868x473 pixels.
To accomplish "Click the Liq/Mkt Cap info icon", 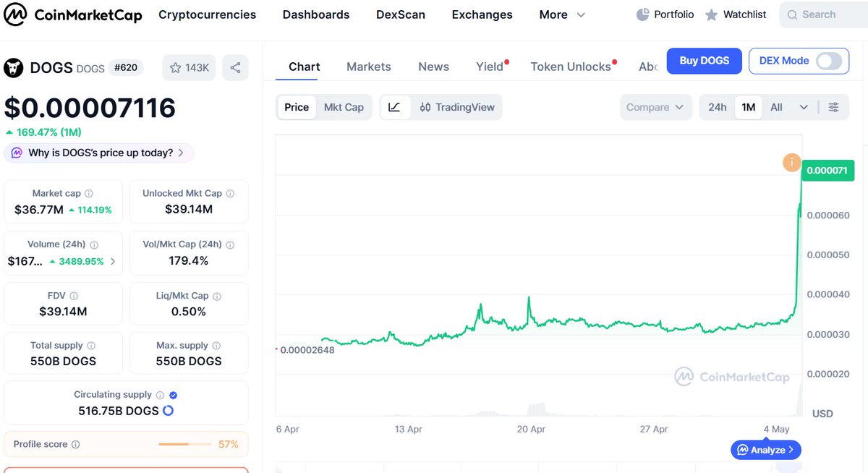I will click(x=217, y=296).
